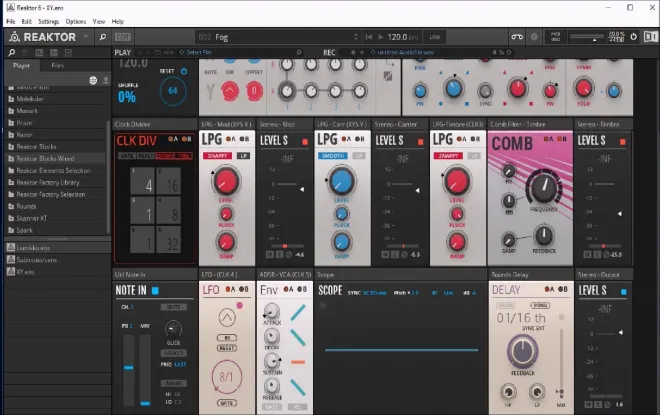Toggle the EDIT mode button

(x=122, y=37)
